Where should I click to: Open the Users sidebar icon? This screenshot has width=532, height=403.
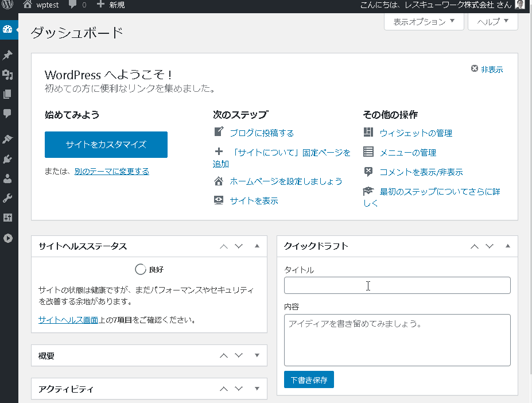click(x=7, y=178)
